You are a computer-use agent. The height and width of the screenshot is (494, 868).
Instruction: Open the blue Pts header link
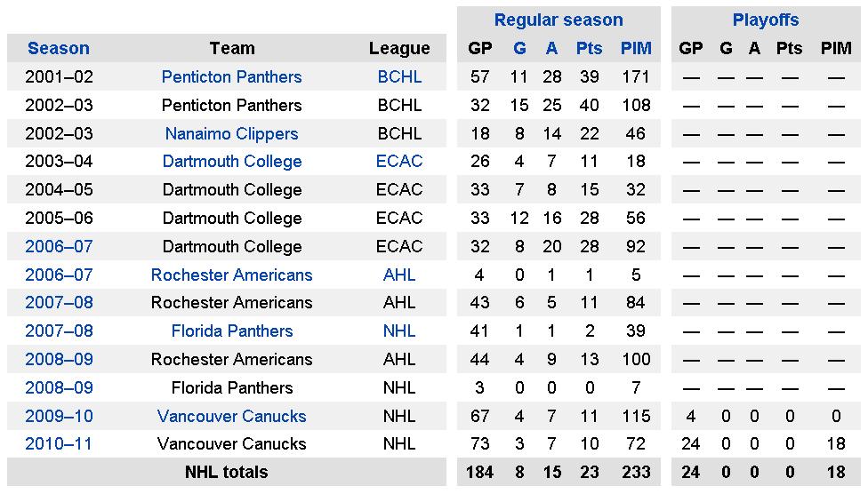589,48
